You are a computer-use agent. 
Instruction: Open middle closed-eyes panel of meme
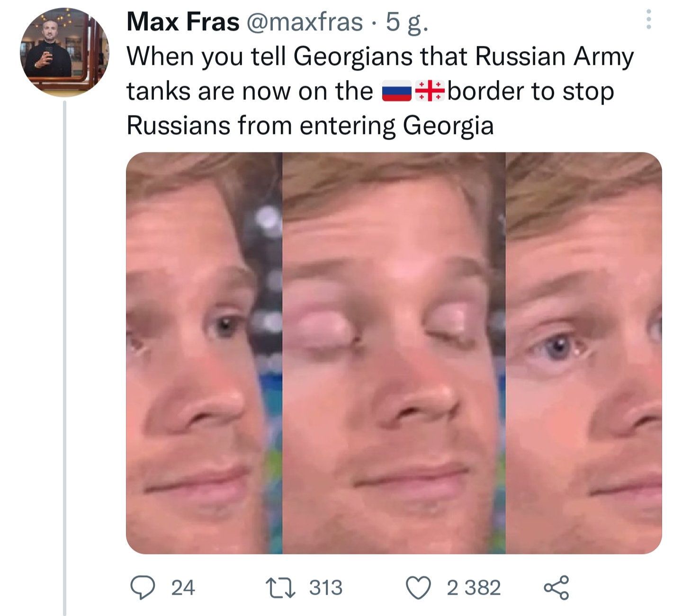point(394,353)
